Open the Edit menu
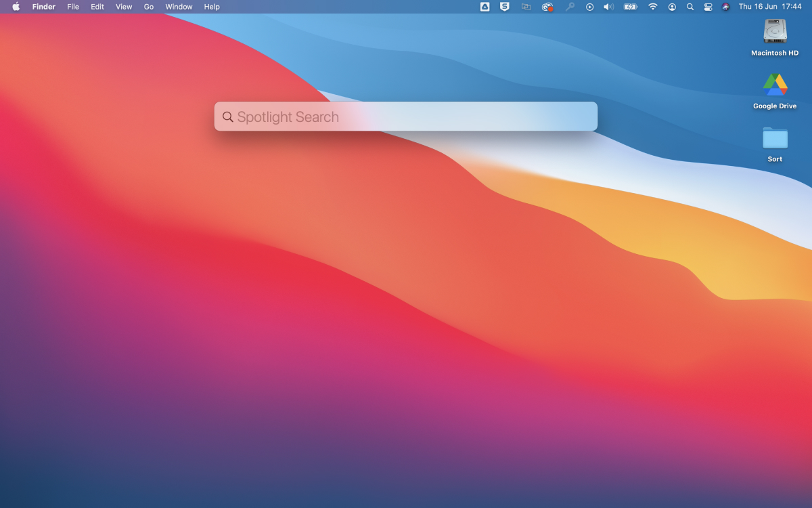 97,7
